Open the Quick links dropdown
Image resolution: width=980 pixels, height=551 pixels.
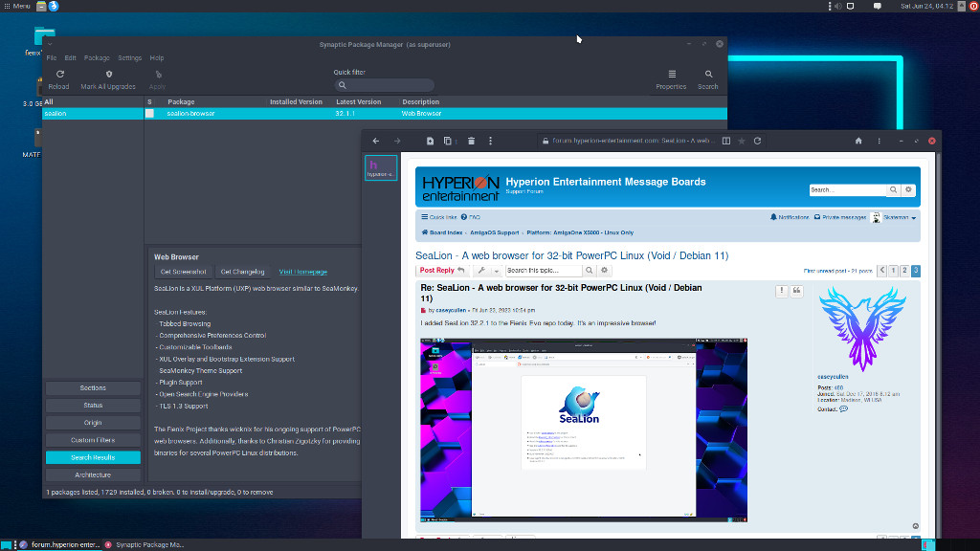(438, 217)
